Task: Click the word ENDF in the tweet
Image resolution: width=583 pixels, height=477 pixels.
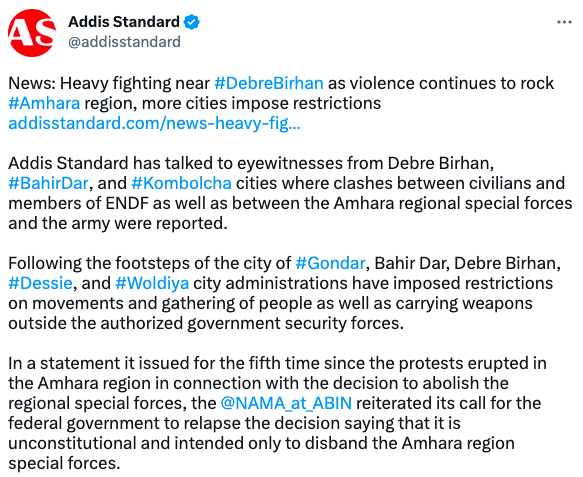Action: click(x=127, y=204)
